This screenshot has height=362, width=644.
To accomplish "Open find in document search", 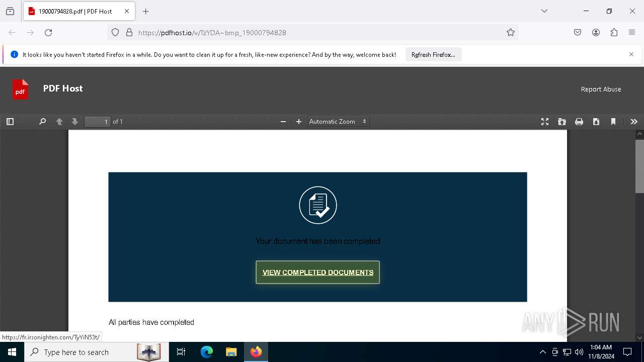I will click(x=43, y=122).
